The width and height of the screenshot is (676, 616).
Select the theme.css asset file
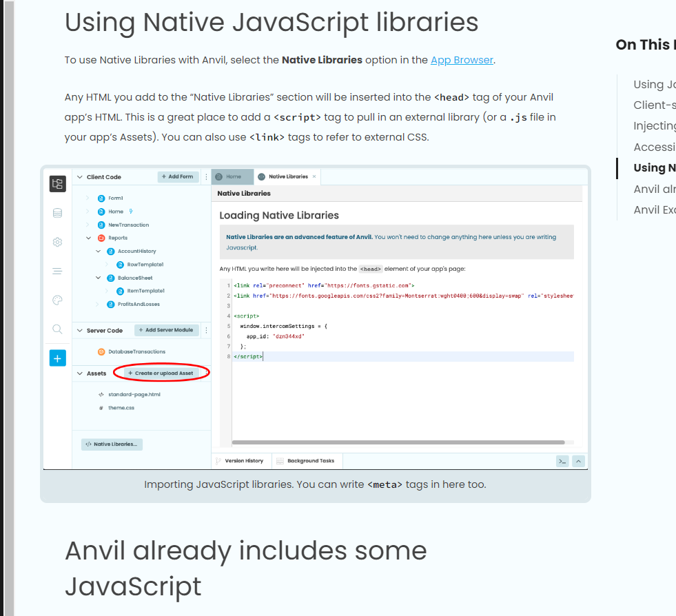121,408
